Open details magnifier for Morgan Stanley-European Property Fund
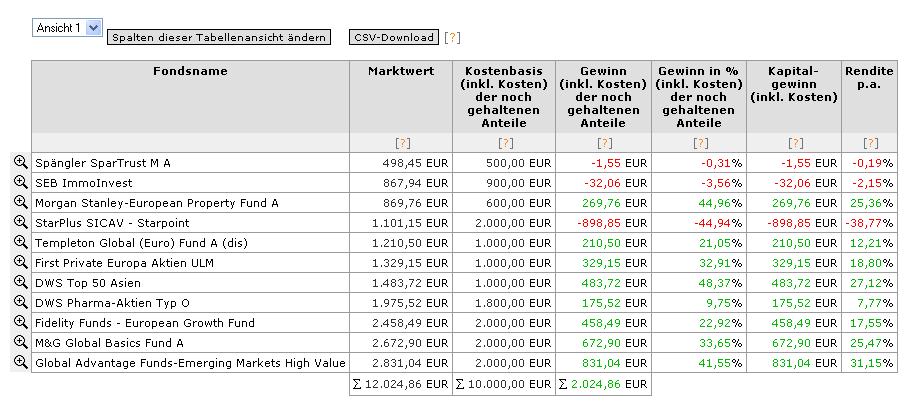This screenshot has width=906, height=405. (21, 202)
